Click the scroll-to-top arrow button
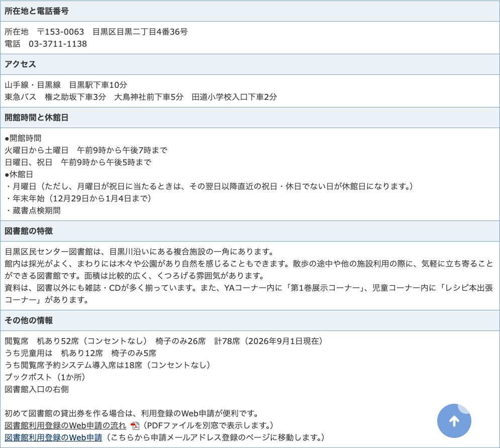This screenshot has height=448, width=500. pyautogui.click(x=454, y=421)
